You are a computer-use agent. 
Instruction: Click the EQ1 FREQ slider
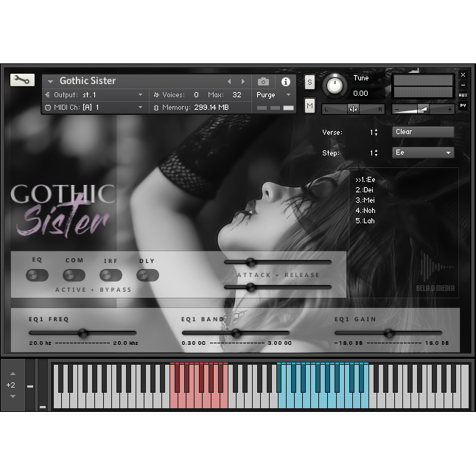(83, 333)
